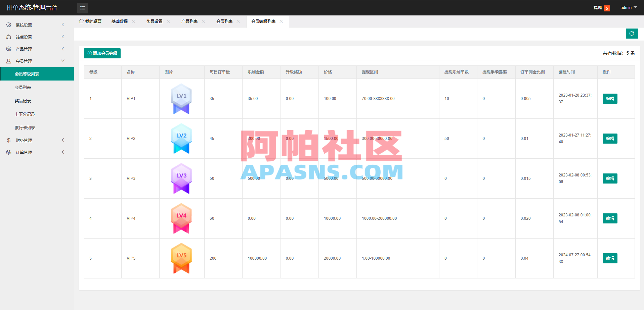This screenshot has height=310, width=644.
Task: Edit the VIP3 member level
Action: (x=609, y=178)
